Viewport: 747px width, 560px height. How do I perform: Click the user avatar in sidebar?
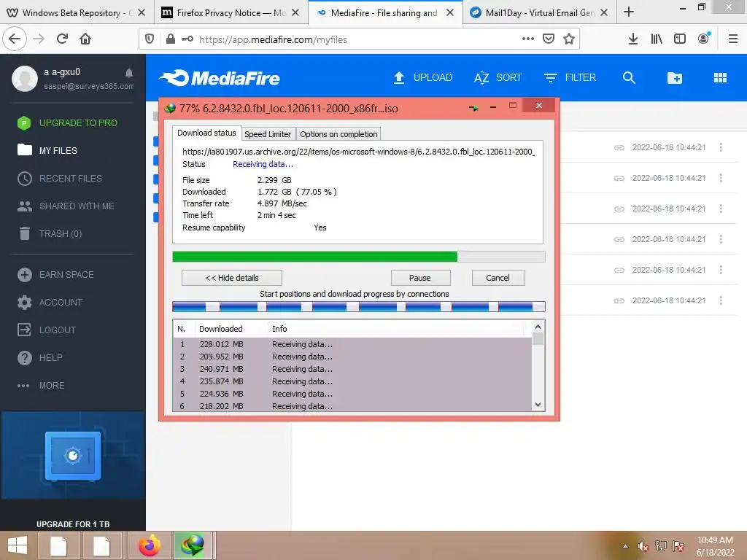[25, 79]
